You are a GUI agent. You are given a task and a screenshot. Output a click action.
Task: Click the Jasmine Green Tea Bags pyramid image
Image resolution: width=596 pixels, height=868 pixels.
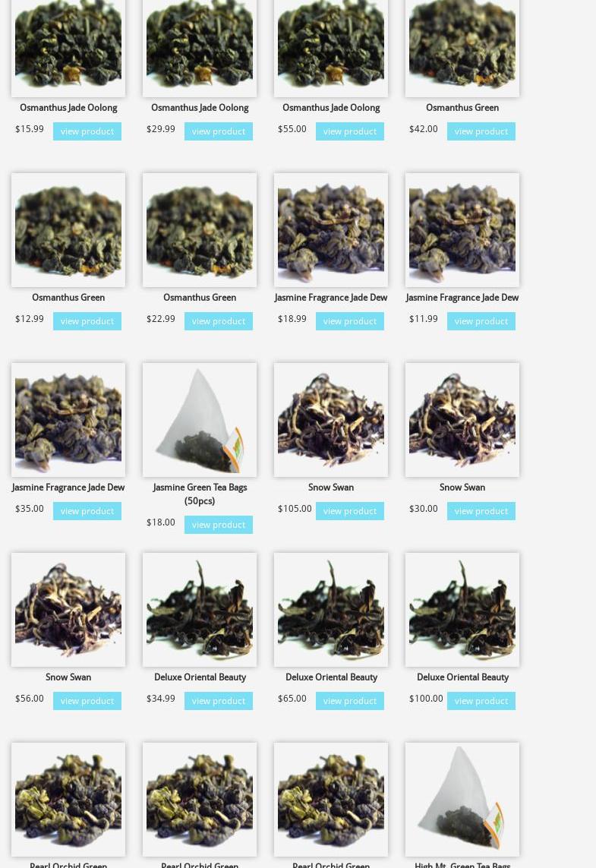pos(199,420)
